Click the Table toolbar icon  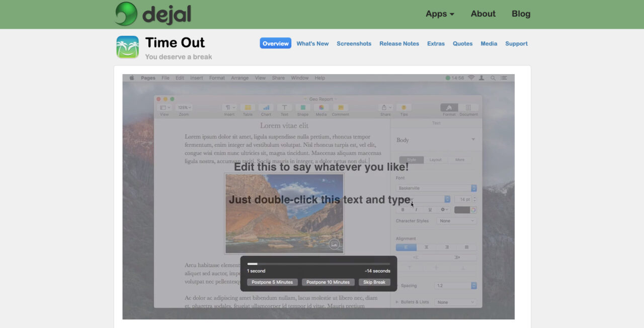point(248,107)
